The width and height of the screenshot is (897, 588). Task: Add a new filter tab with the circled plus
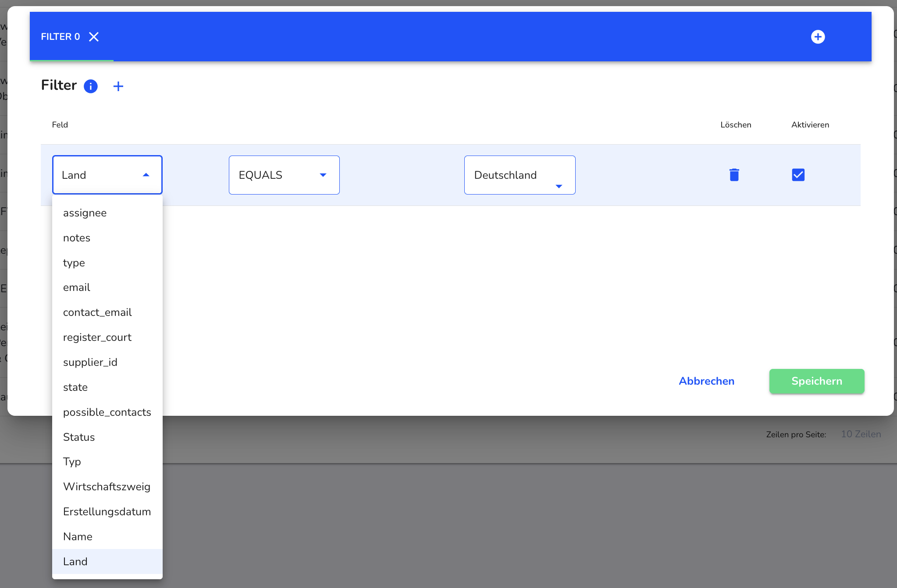click(818, 37)
